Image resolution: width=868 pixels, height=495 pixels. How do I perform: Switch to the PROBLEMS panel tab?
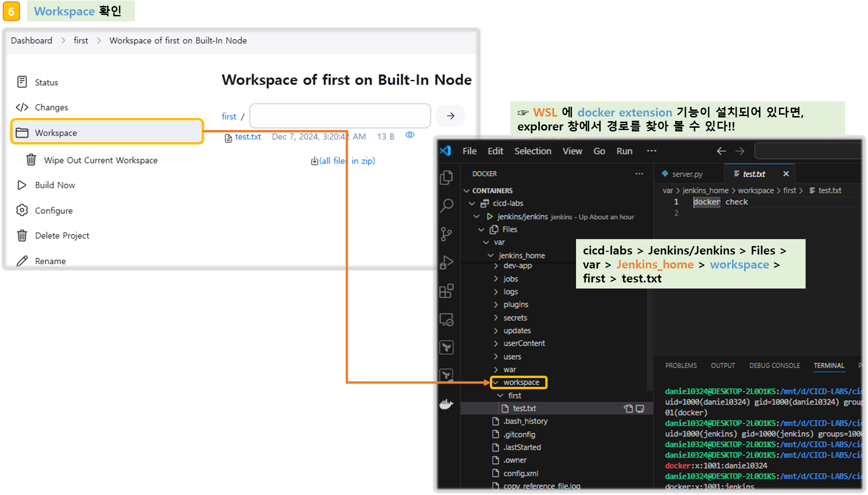(x=681, y=365)
